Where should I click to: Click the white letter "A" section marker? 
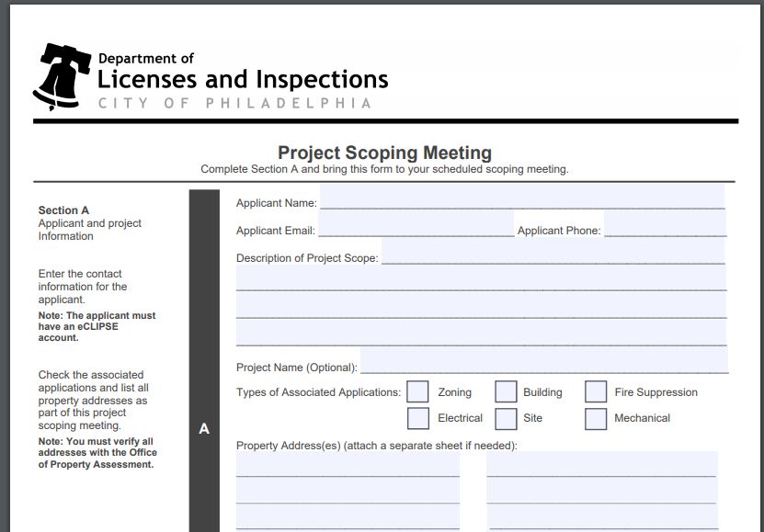tap(204, 429)
